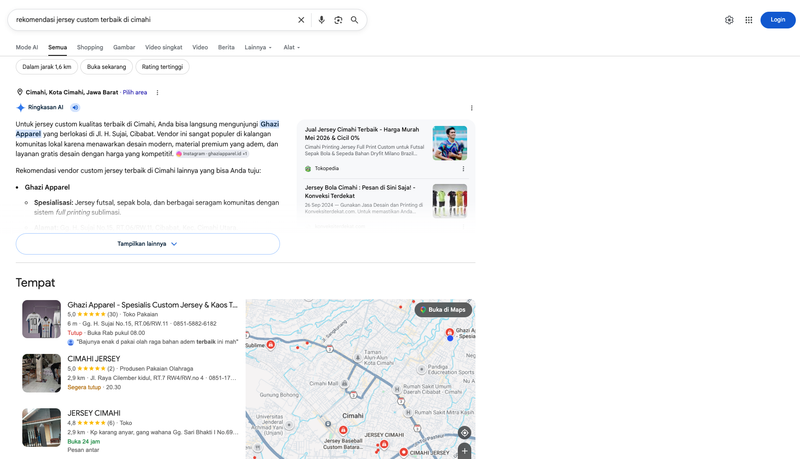
Task: Click the location pin icon next to Cimahi
Action: click(x=20, y=92)
